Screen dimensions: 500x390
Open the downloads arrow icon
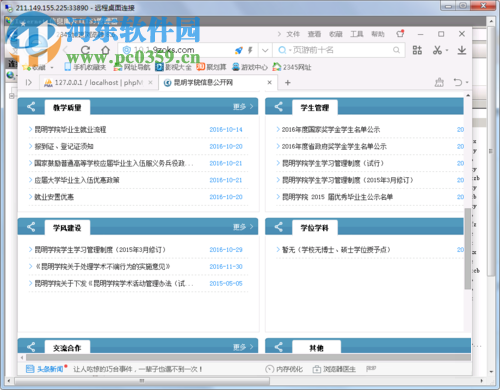[x=462, y=50]
